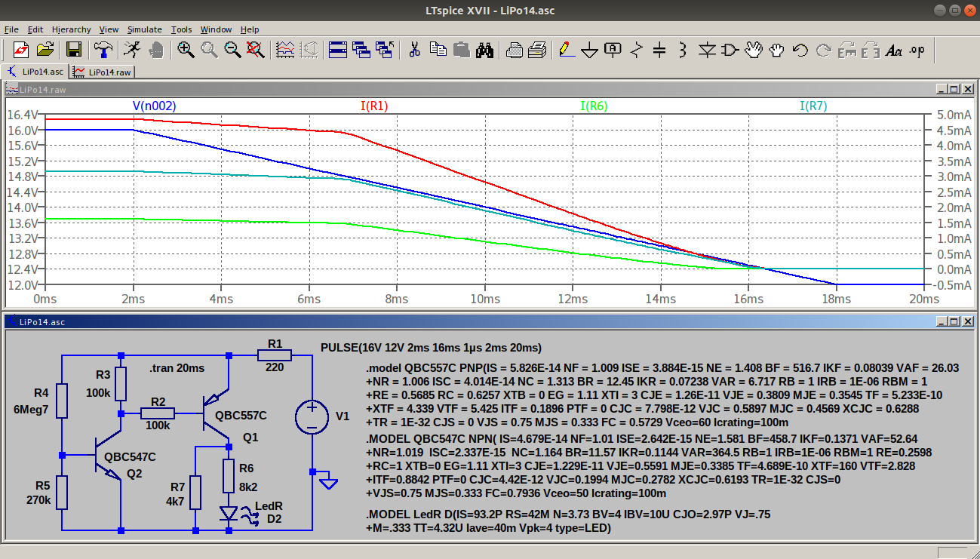Click the teal I(R7) trace label
The height and width of the screenshot is (559, 980).
813,106
